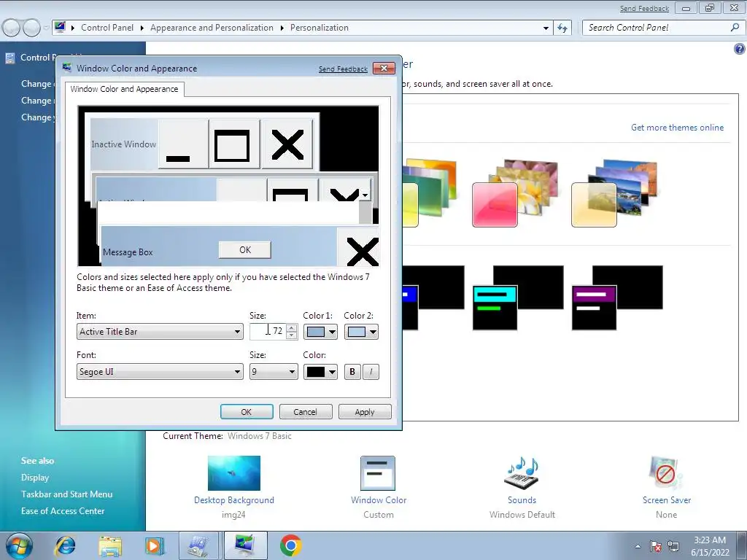
Task: Click the dialog's Send Feedback link
Action: tap(343, 69)
